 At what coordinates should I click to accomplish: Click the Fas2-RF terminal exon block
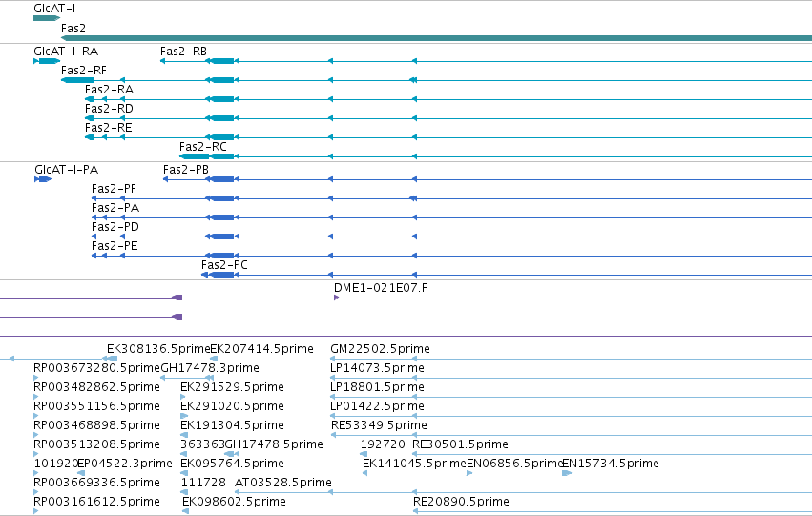[x=78, y=80]
